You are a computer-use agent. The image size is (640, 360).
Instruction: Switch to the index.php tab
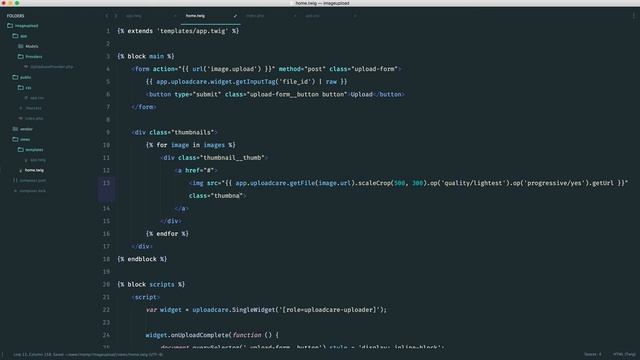click(x=255, y=16)
